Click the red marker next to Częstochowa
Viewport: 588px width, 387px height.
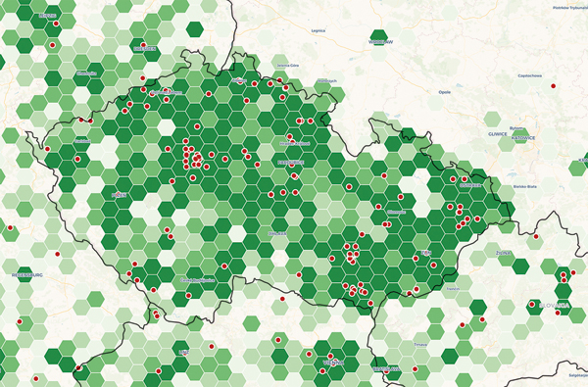[553, 86]
